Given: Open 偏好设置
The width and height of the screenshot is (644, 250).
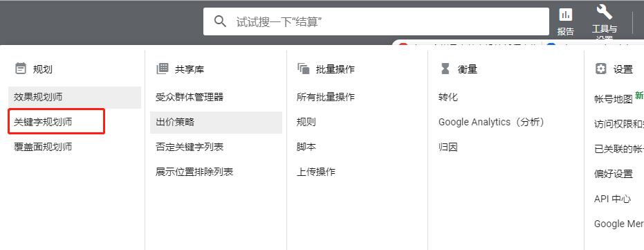Looking at the screenshot, I should 614,174.
